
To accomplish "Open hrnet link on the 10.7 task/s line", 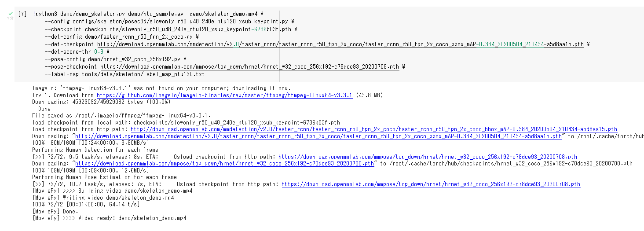I will (x=431, y=184).
